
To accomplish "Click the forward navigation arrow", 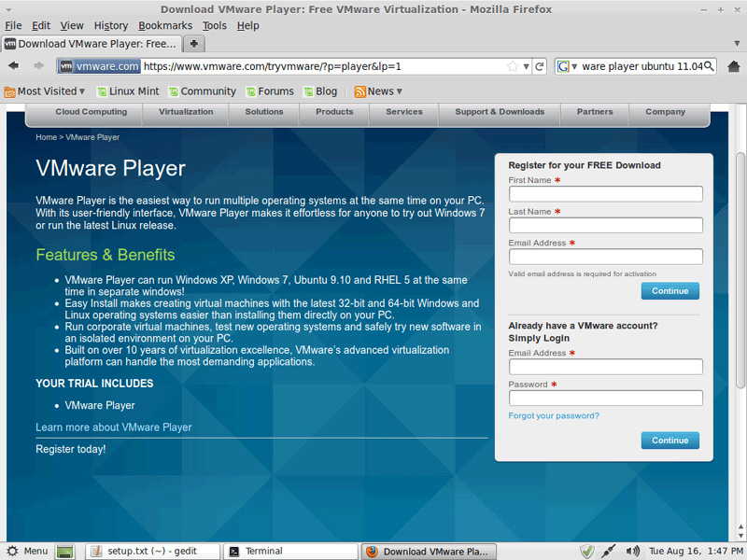I will (38, 65).
